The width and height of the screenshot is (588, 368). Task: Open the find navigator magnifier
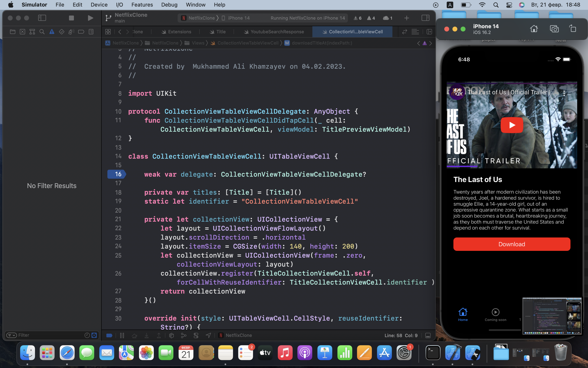coord(42,32)
